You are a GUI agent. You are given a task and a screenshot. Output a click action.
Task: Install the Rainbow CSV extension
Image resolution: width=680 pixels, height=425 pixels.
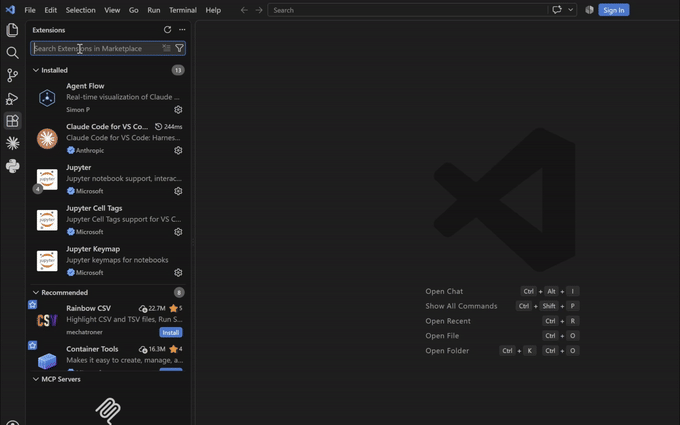pyautogui.click(x=171, y=333)
